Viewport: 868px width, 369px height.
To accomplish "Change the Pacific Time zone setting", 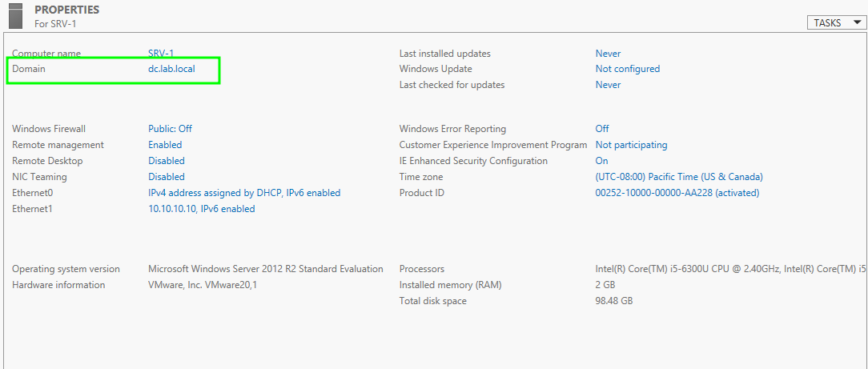I will point(678,177).
